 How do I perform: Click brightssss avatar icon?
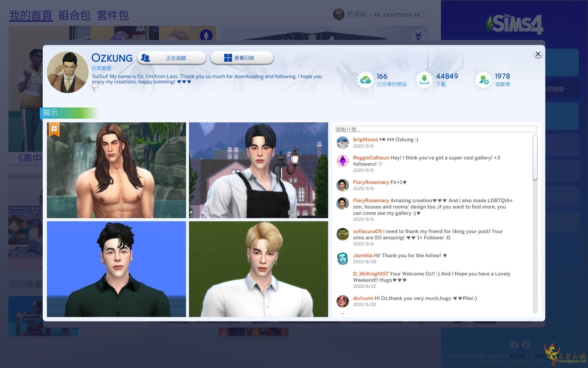click(343, 143)
